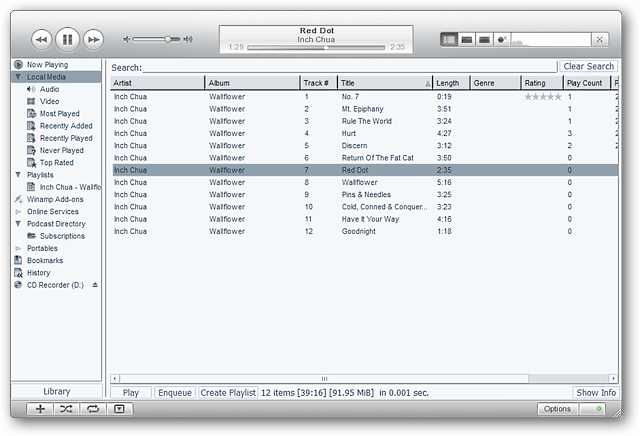
Task: Select the track Return Of The Fat Cat
Action: [x=378, y=158]
